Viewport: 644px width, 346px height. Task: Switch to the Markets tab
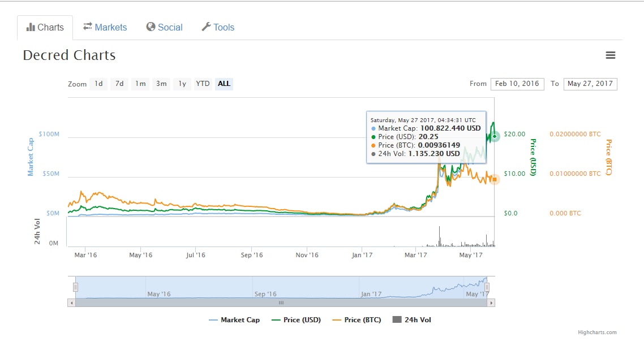pos(105,28)
